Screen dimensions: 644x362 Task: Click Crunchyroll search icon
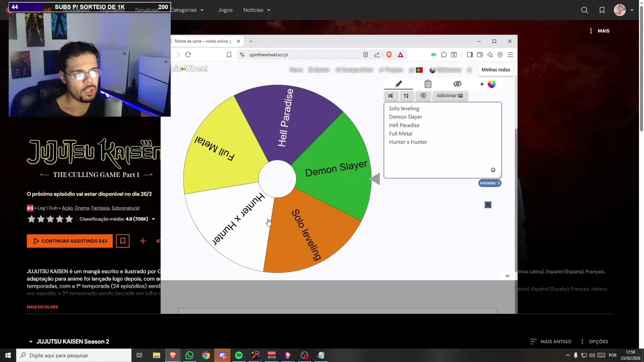tap(585, 10)
